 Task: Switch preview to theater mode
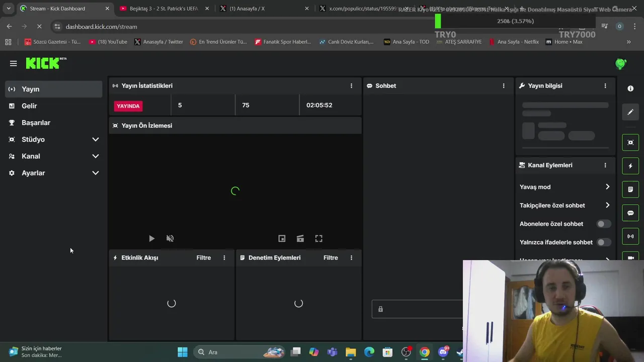300,238
